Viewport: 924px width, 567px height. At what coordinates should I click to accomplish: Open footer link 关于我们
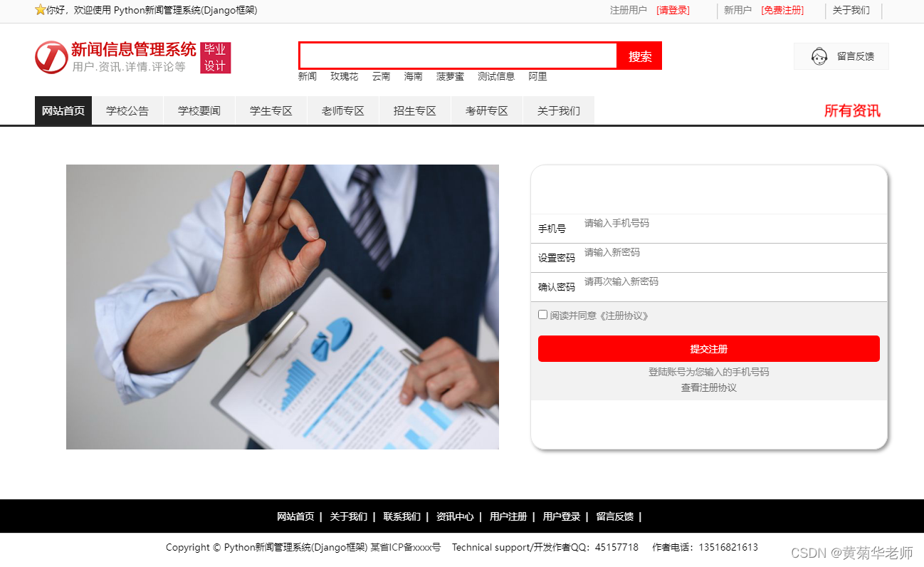[x=349, y=516]
